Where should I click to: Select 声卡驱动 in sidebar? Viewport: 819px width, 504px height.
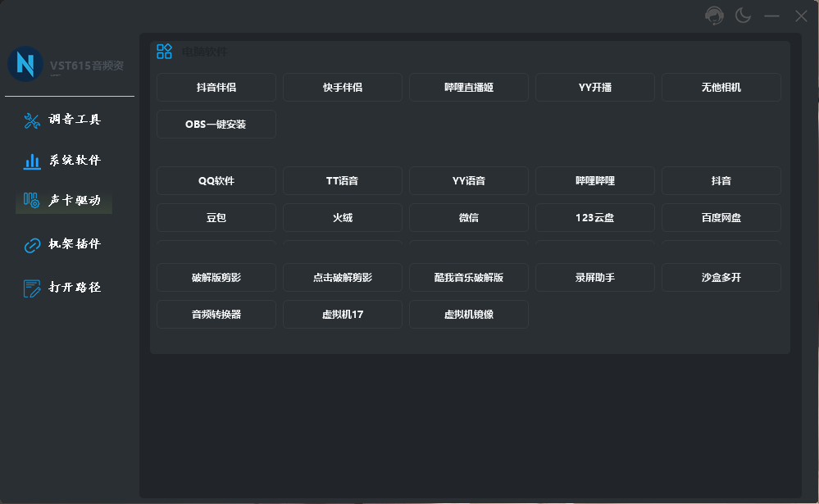tap(64, 201)
